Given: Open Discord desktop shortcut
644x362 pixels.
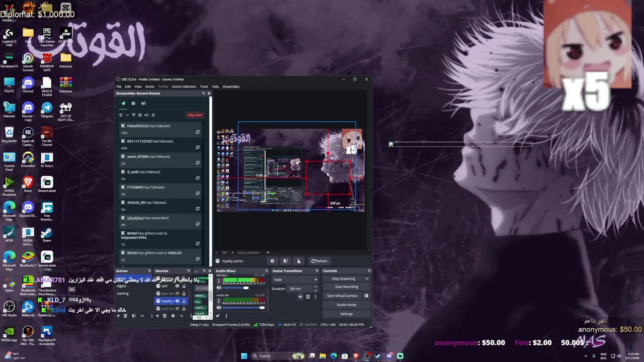Looking at the screenshot, I should 28,85.
